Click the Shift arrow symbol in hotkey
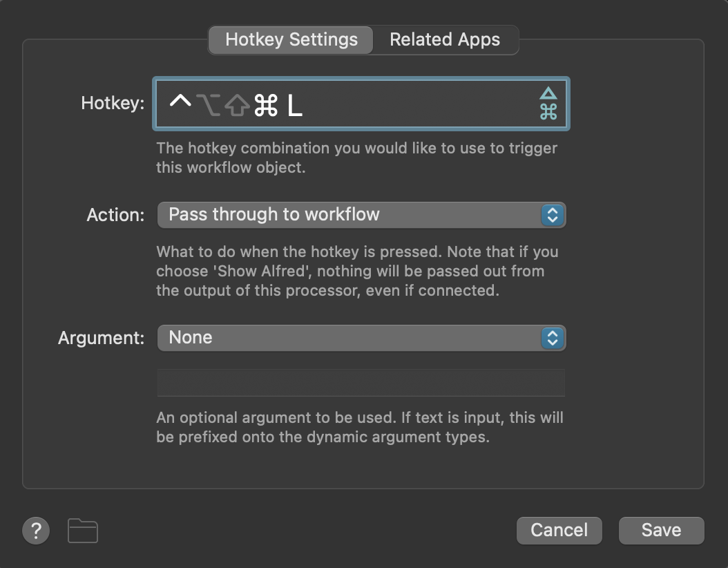This screenshot has height=568, width=728. click(x=237, y=105)
